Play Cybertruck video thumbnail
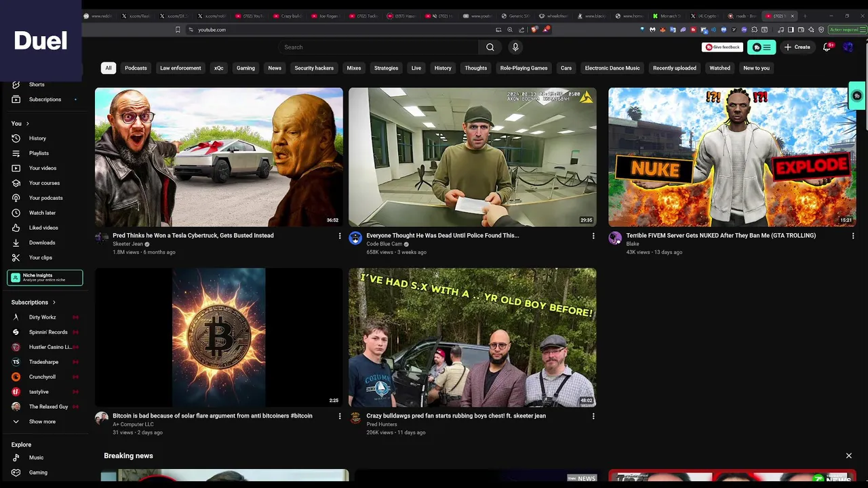 [x=219, y=157]
